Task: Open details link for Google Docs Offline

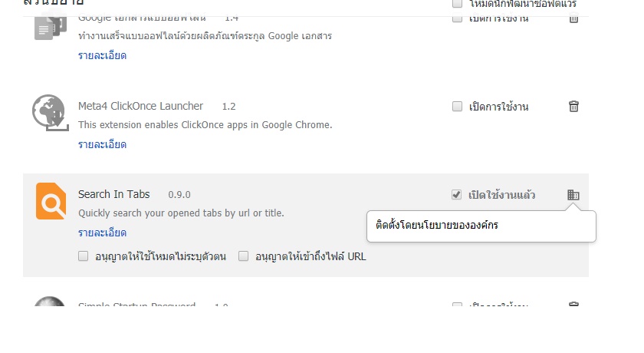Action: [102, 55]
